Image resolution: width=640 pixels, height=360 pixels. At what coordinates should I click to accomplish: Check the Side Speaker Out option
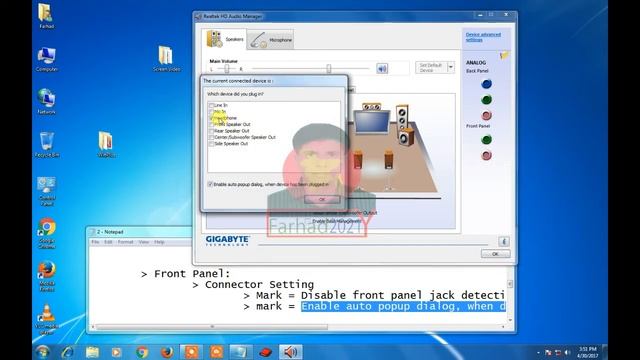pyautogui.click(x=211, y=144)
